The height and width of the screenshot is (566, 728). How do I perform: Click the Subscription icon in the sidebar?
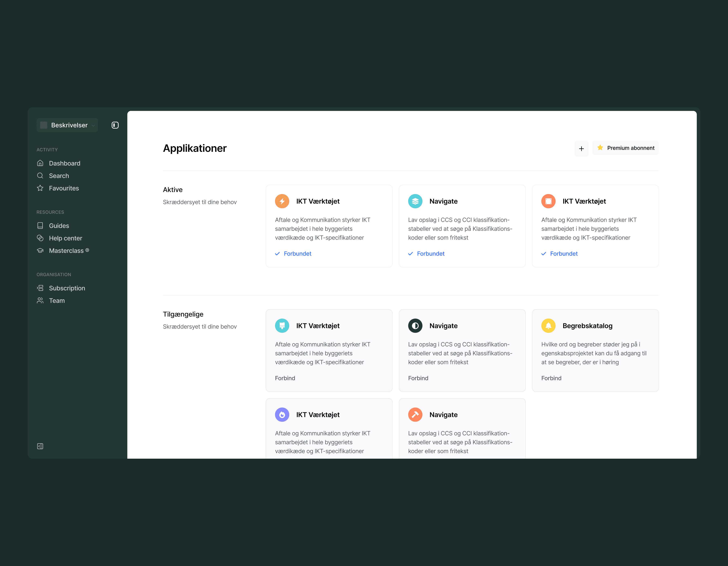pyautogui.click(x=40, y=288)
